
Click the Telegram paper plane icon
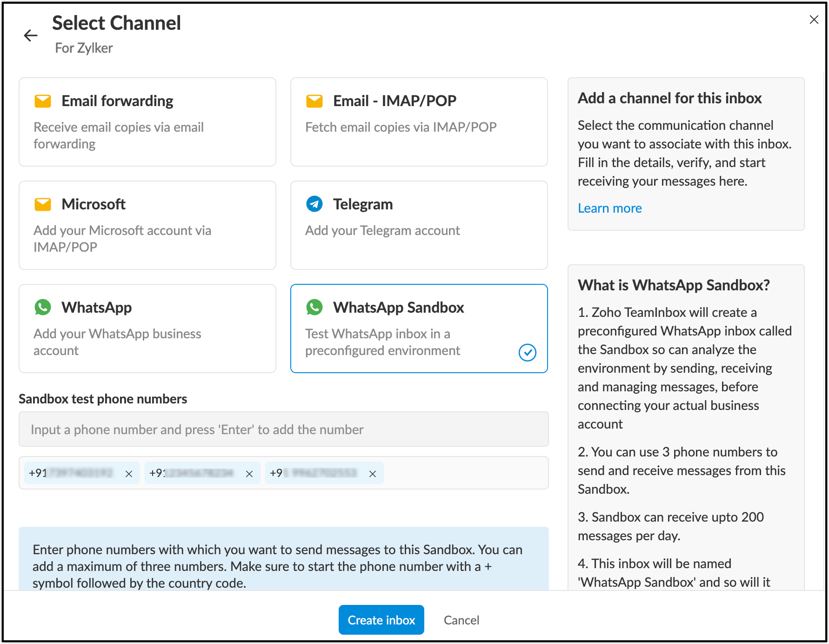[314, 204]
